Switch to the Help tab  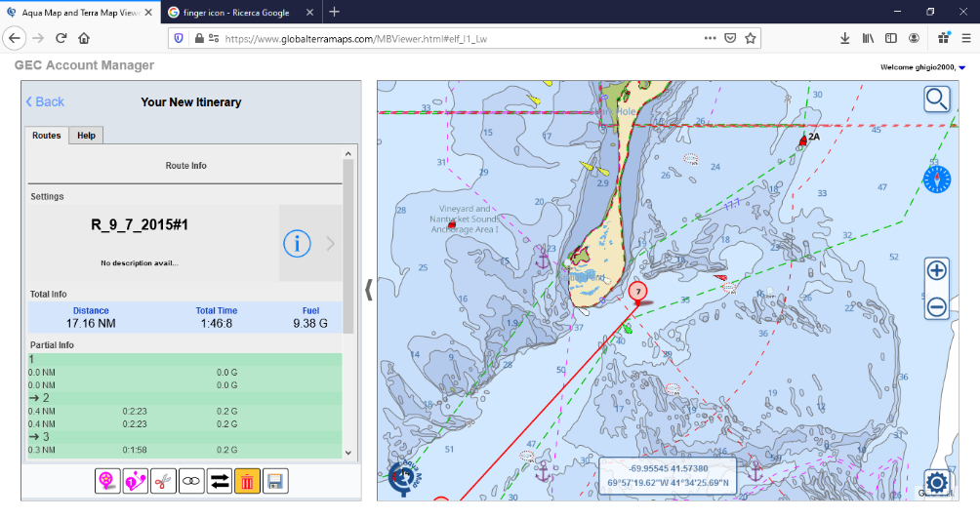pos(86,135)
